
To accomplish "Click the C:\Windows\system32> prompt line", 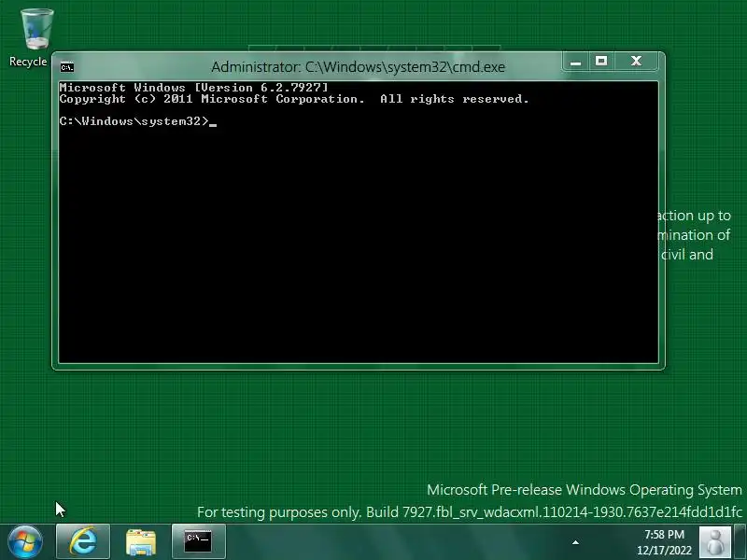I will pos(138,121).
